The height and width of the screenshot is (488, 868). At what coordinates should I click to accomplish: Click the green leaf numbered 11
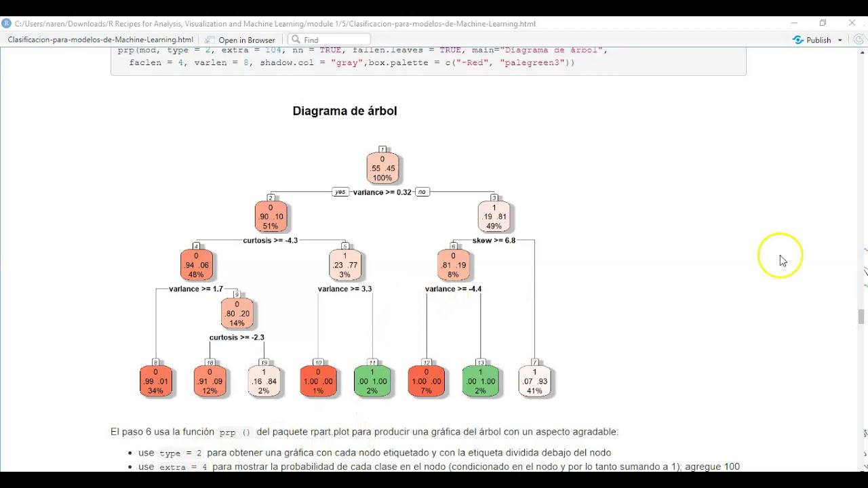372,382
